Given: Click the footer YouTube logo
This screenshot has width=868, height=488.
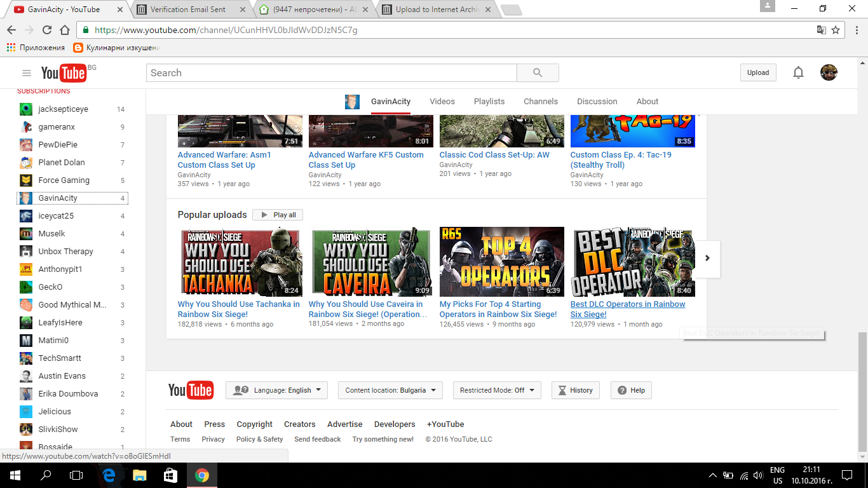Looking at the screenshot, I should (191, 390).
